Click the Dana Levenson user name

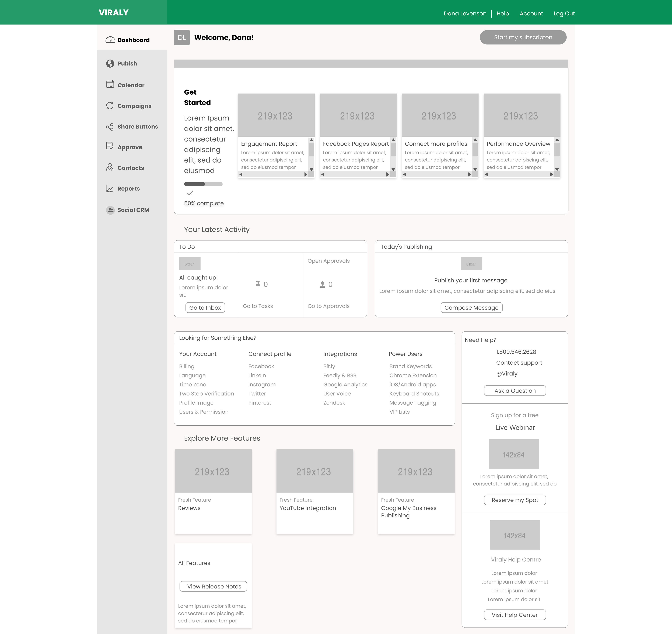pyautogui.click(x=465, y=13)
